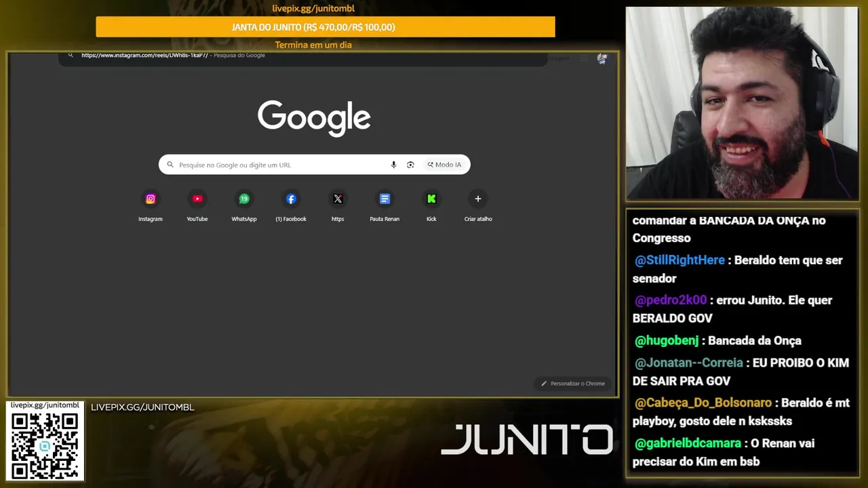Screen dimensions: 868x488
Task: Click @Cabeça_Do_Bolsonaro username in chat
Action: coord(703,403)
